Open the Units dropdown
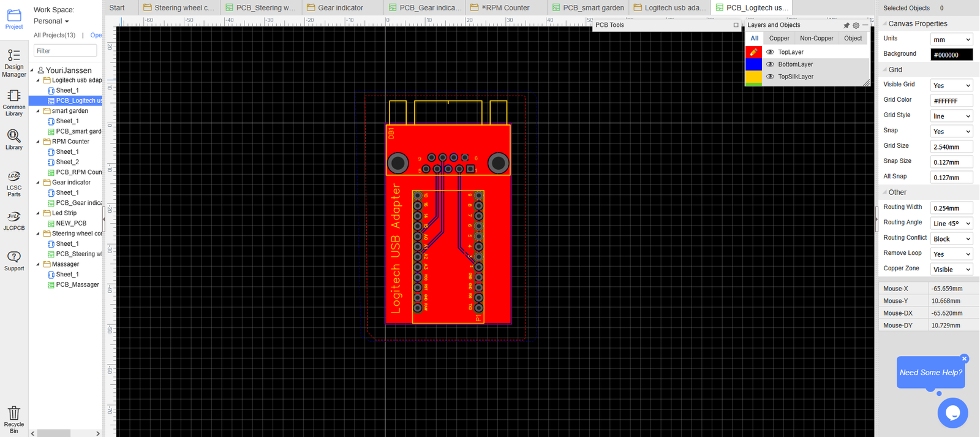 point(951,39)
